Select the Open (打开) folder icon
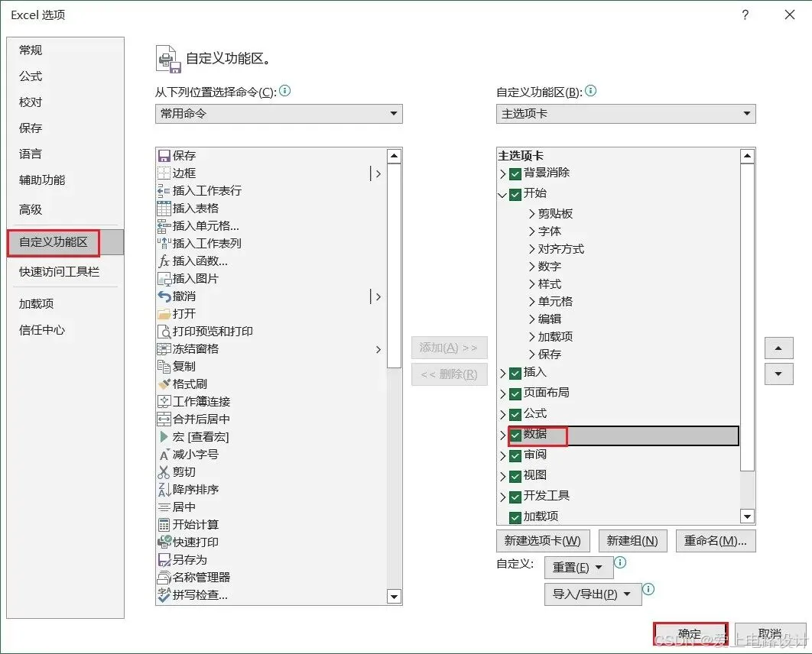The width and height of the screenshot is (812, 654). 164,314
